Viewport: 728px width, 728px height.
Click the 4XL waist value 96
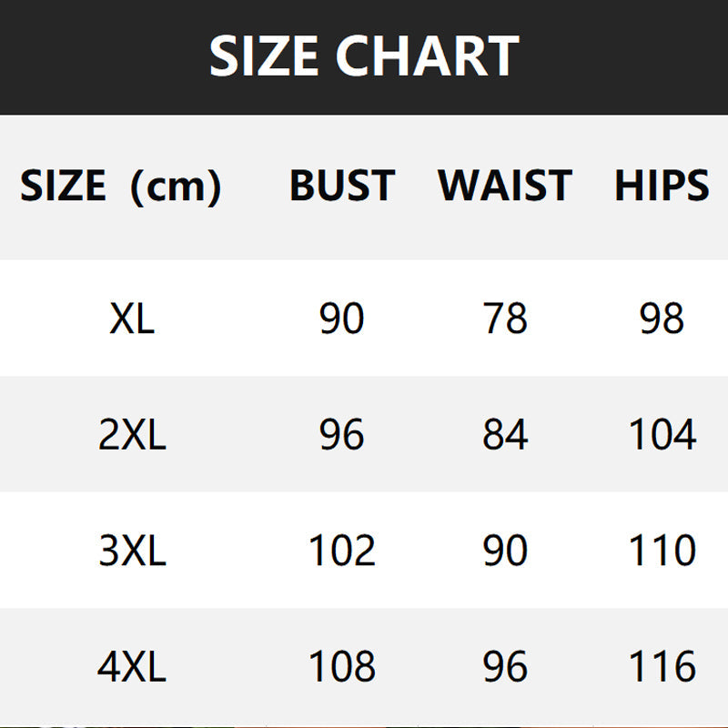505,666
